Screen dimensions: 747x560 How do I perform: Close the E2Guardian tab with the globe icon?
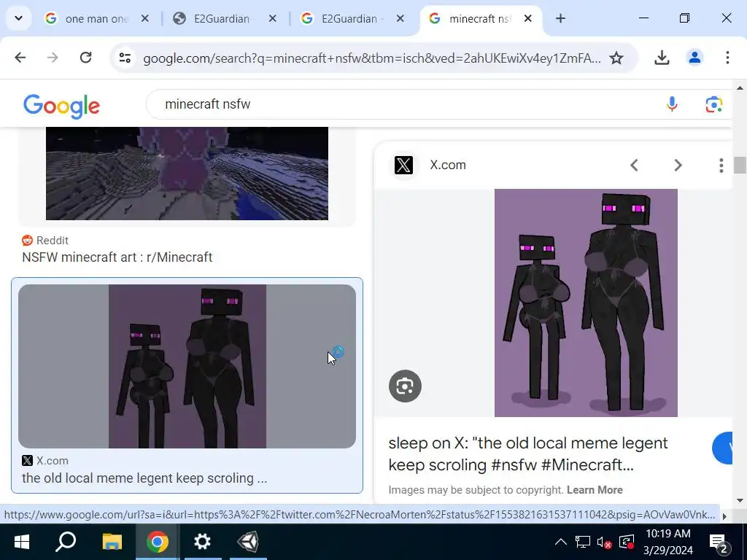click(273, 18)
